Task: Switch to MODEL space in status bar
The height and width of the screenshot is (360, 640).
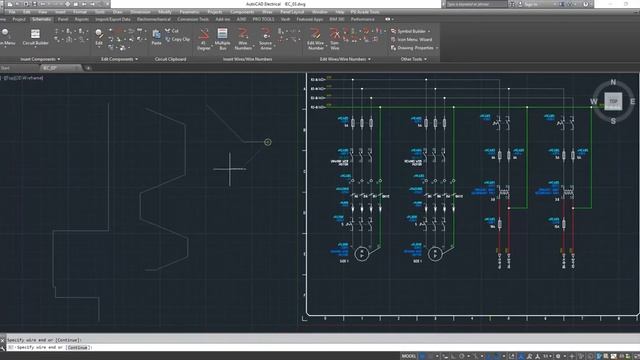Action: [409, 356]
